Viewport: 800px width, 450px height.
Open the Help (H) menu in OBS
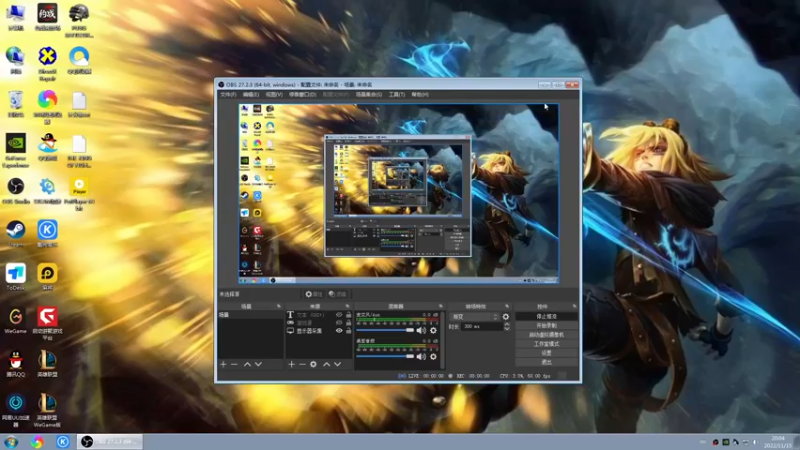coord(420,94)
